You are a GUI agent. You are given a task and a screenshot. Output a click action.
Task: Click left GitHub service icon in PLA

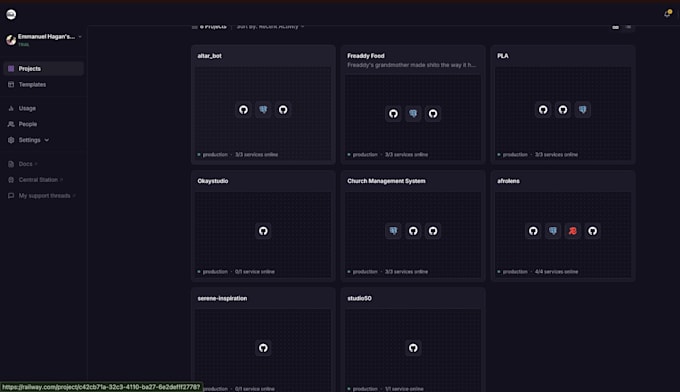click(x=543, y=110)
